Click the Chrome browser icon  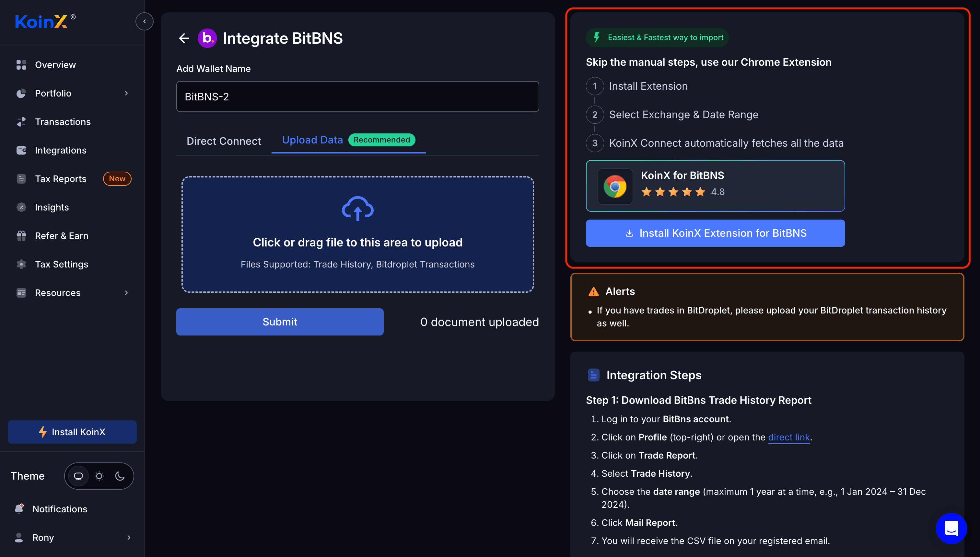[615, 186]
